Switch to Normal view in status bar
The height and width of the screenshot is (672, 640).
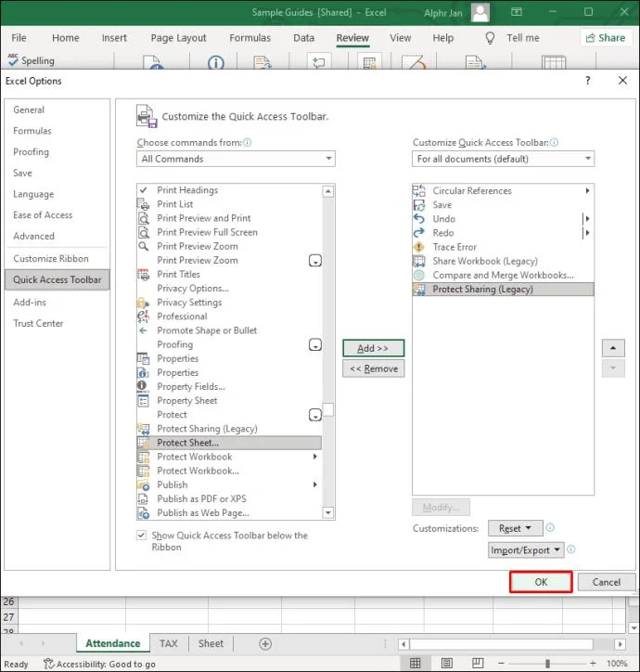coord(416,664)
